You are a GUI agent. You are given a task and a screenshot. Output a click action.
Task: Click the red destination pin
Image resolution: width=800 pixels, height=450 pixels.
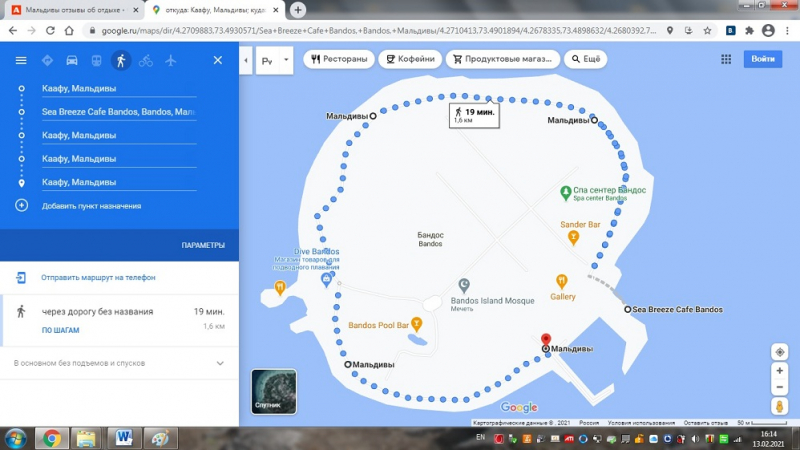pos(546,341)
